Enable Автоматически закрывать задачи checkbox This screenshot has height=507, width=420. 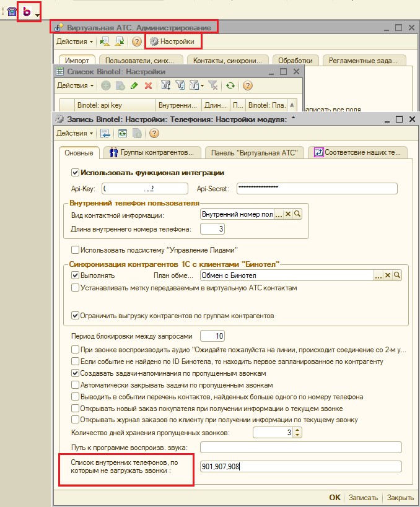click(x=75, y=385)
